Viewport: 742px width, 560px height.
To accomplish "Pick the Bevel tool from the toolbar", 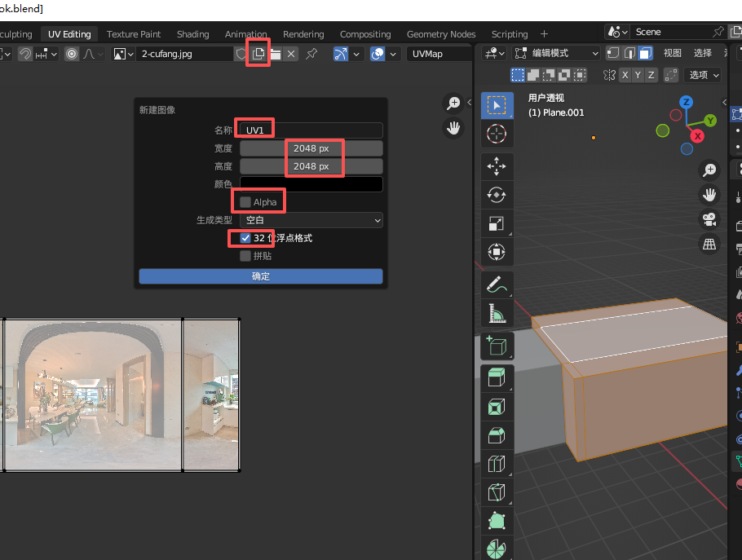I will coord(496,434).
